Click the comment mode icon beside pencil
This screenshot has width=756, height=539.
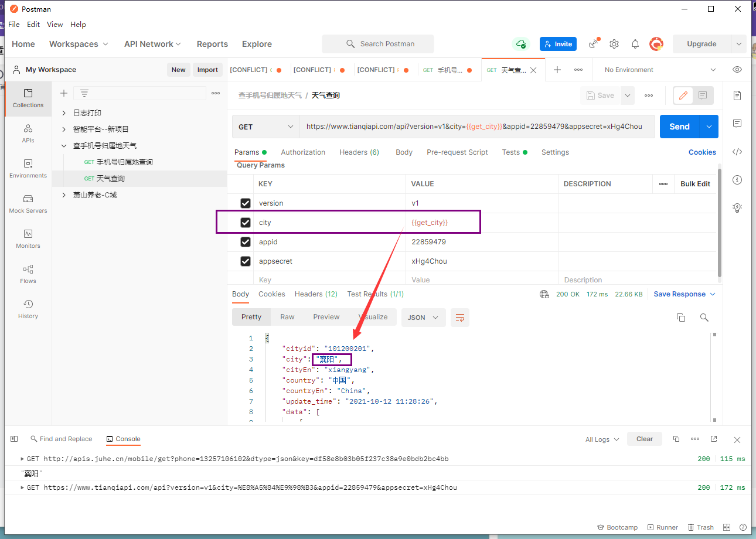click(x=703, y=95)
